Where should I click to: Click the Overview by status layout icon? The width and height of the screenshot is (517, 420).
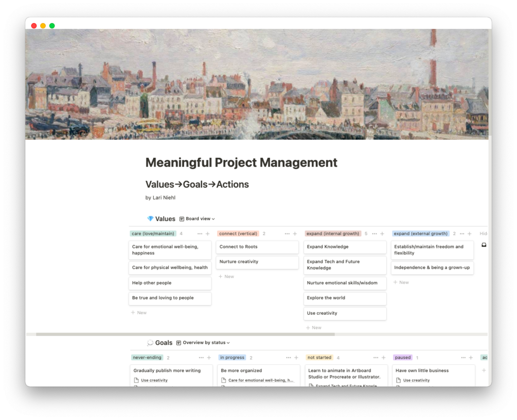click(x=179, y=342)
